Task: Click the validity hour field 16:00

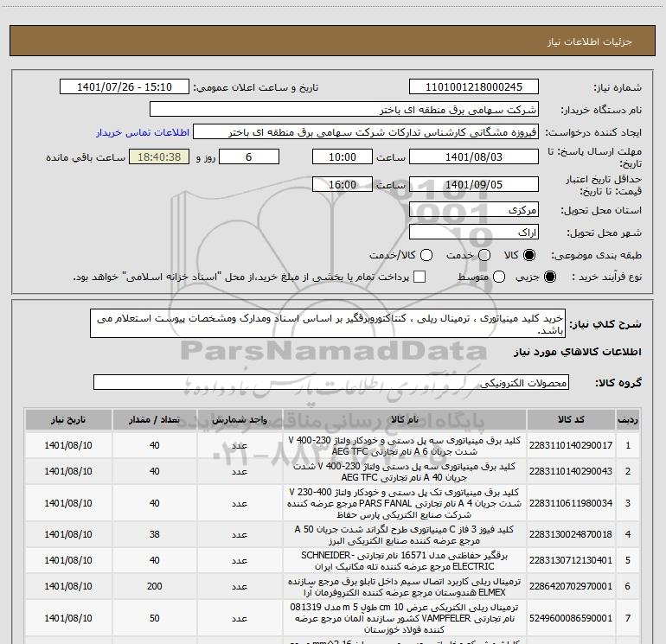Action: coord(343,184)
